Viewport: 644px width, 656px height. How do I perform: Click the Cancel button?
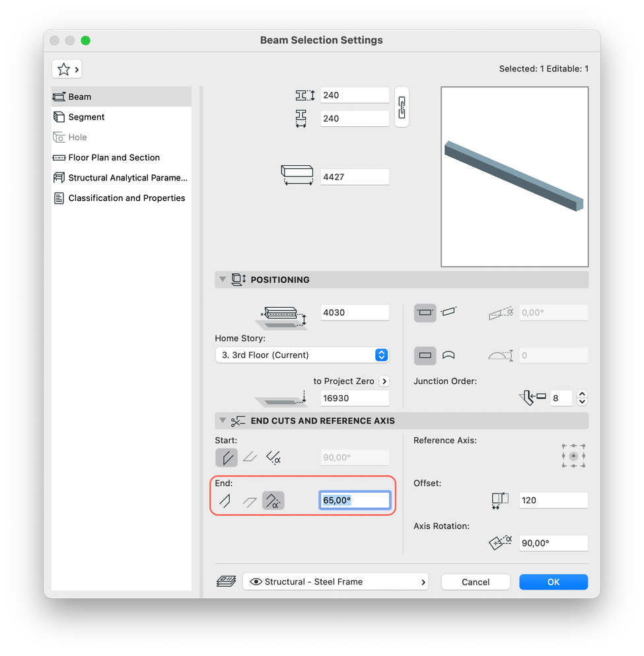pos(476,582)
